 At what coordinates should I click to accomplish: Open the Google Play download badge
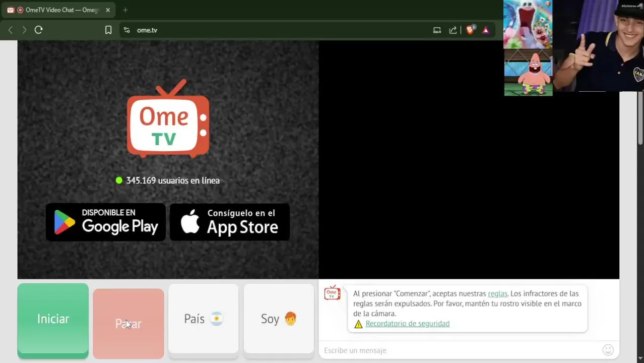(x=106, y=222)
